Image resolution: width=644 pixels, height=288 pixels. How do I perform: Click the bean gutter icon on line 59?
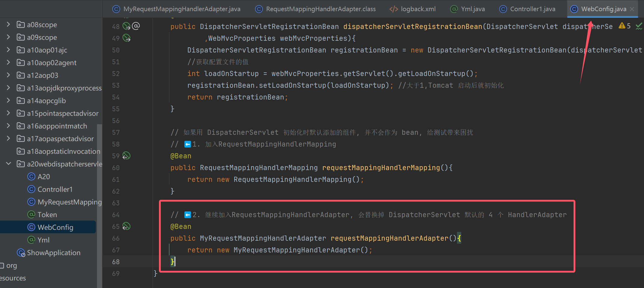click(x=126, y=156)
